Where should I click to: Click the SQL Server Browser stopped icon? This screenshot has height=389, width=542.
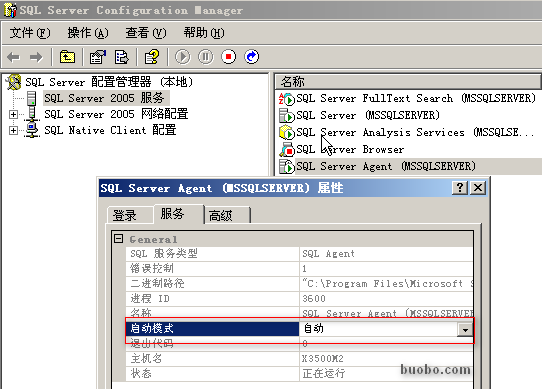click(287, 149)
